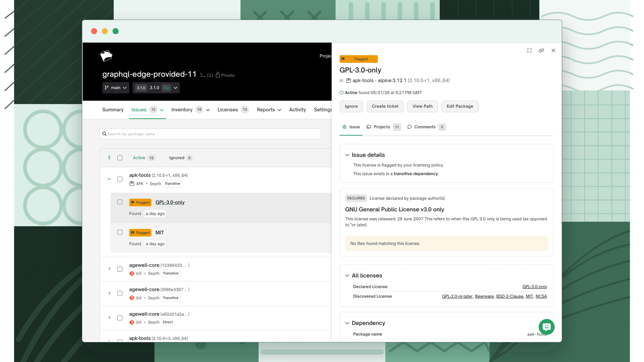Click the branch icon in main selector
Screen dimensions: 644x362
(107, 88)
